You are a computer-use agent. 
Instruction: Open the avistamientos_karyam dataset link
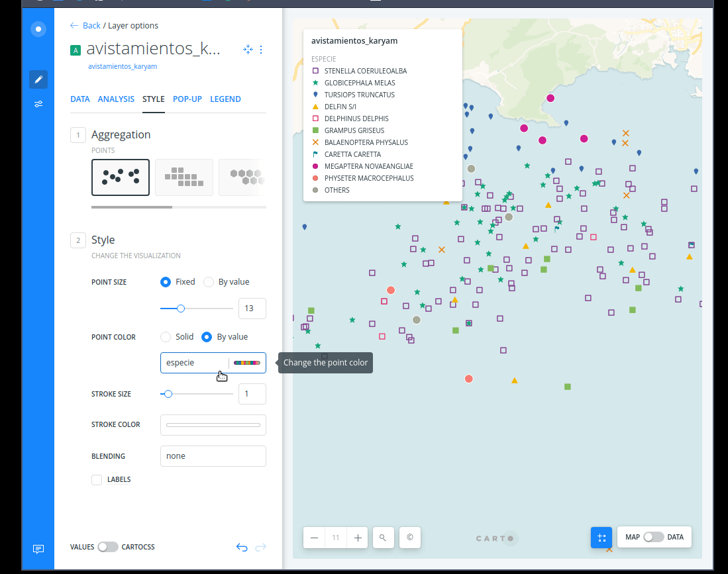pos(123,66)
